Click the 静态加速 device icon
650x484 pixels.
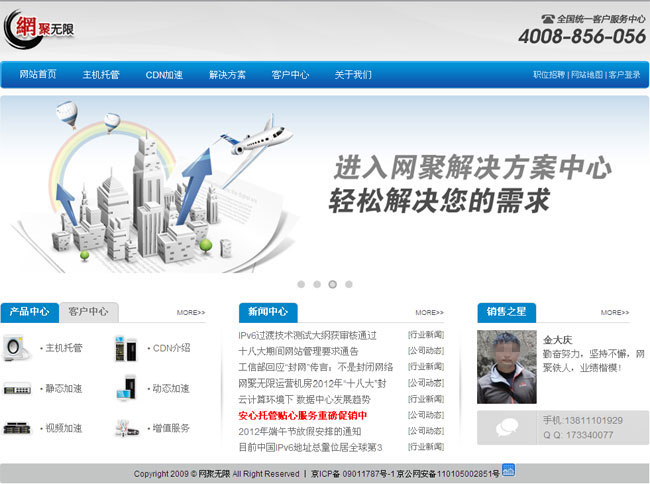click(x=16, y=388)
